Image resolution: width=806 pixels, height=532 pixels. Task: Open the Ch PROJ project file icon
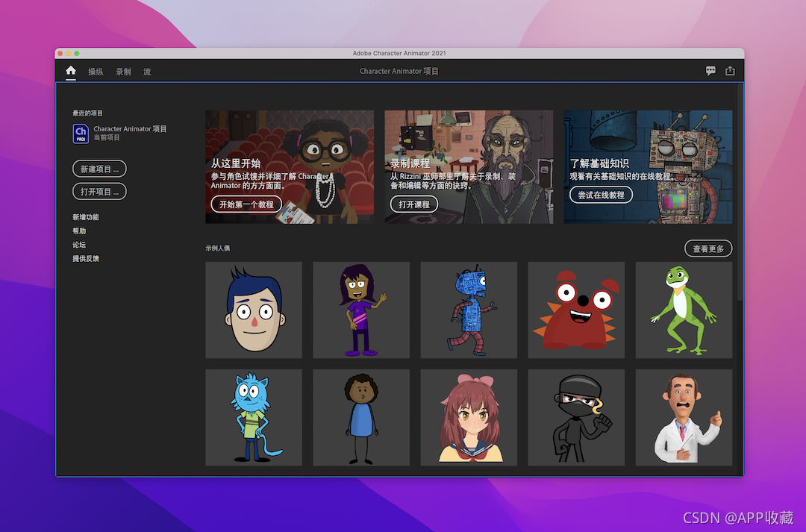[81, 134]
